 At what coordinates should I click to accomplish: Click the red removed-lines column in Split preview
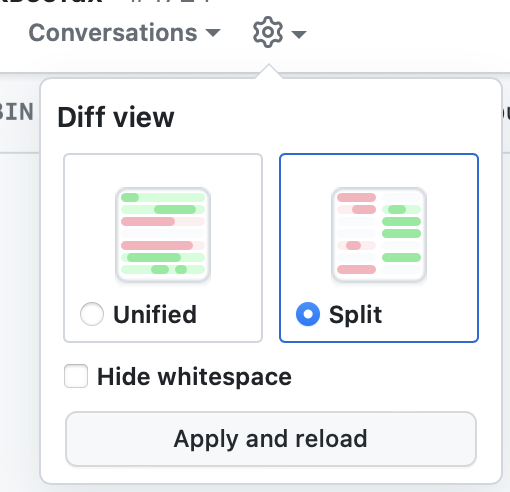tap(356, 233)
